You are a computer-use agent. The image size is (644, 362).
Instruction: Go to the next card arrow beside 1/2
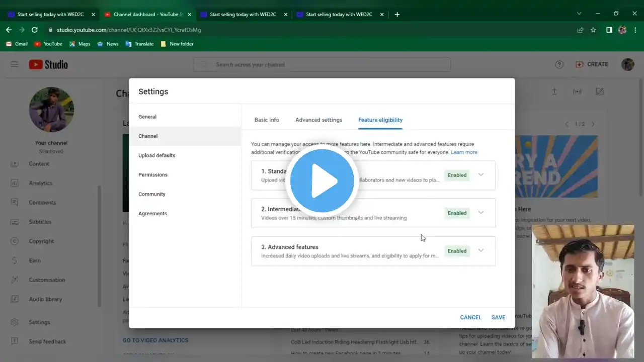click(593, 124)
